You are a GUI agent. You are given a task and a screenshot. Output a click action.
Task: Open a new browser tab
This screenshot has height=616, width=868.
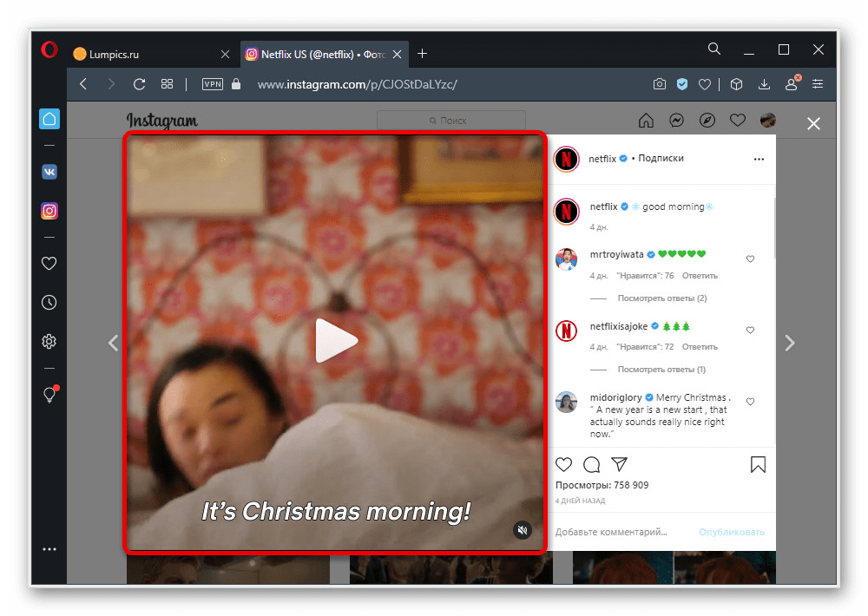(x=423, y=54)
